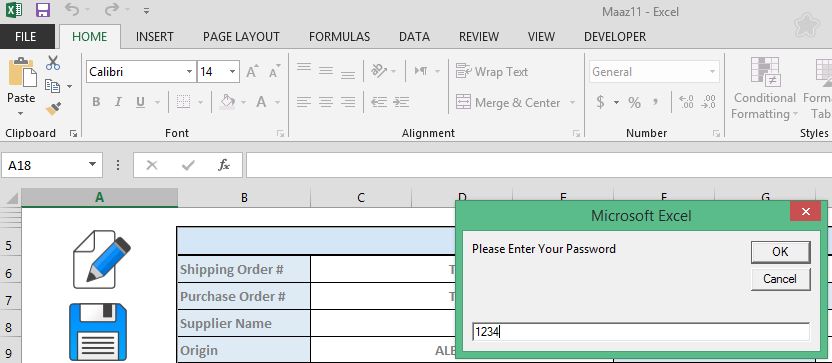Click the blue floppy disk save image

98,332
